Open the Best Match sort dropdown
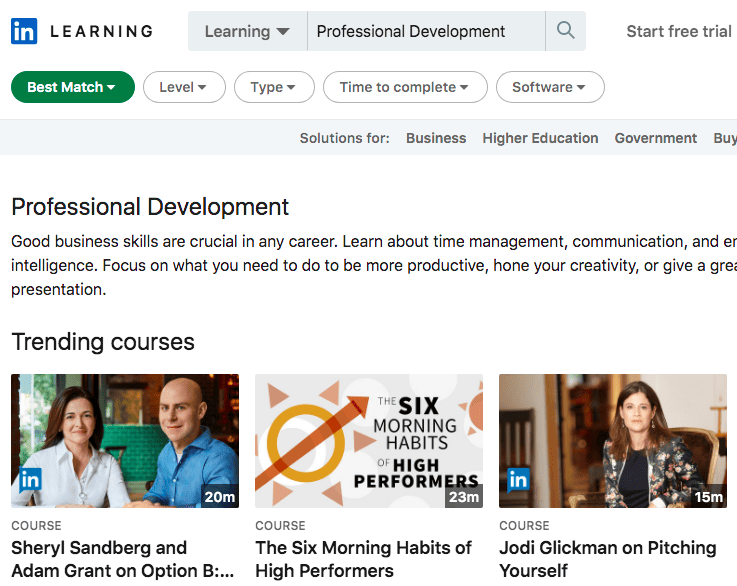The image size is (737, 586). (x=73, y=87)
